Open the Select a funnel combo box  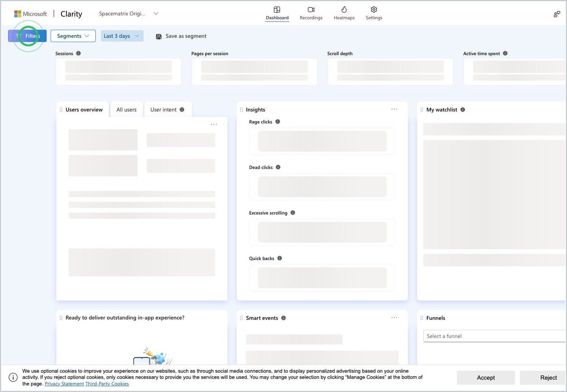[x=495, y=336]
